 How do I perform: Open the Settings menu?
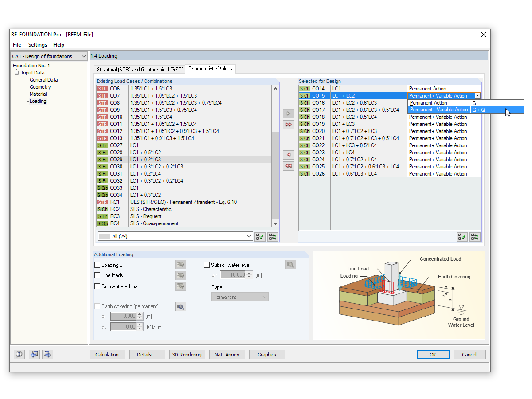point(37,44)
